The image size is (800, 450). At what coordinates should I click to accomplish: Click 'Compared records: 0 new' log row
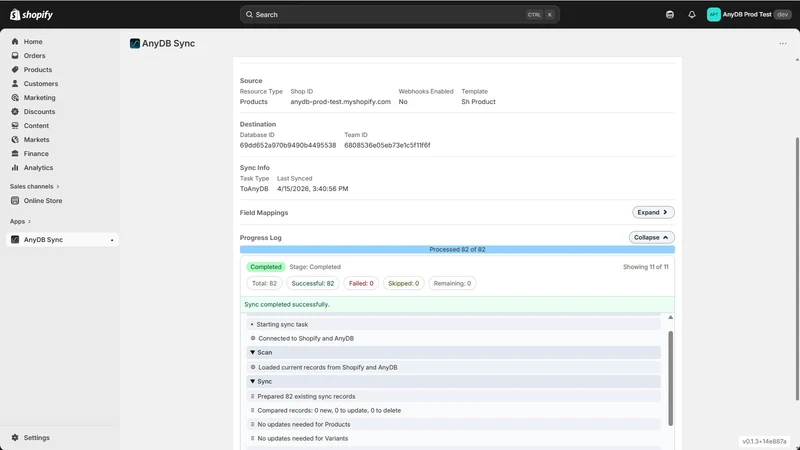coord(454,410)
